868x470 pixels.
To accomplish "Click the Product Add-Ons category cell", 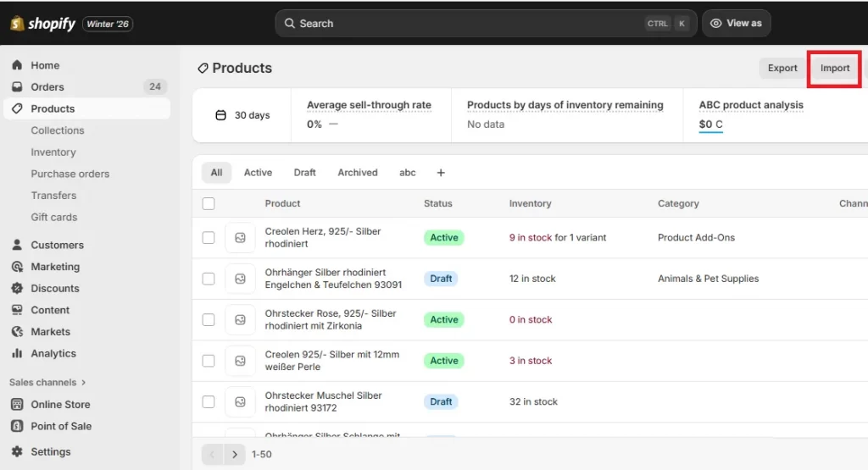I will (x=696, y=238).
